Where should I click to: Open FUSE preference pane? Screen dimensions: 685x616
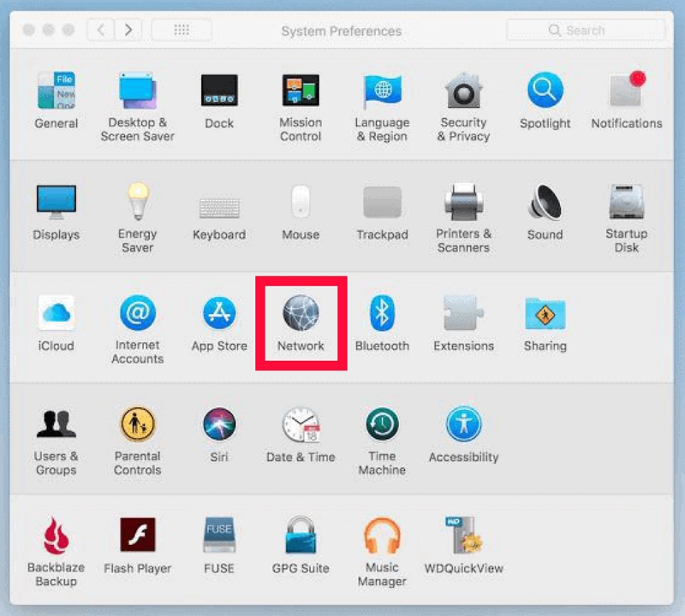coord(219,546)
